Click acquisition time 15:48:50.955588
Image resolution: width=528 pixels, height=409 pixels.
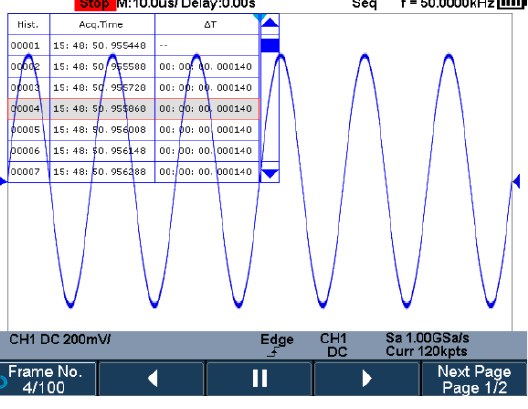pos(100,66)
